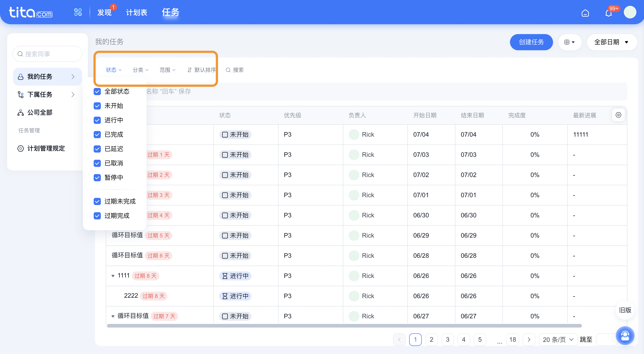Go to page 2
Viewport: 644px width, 354px height.
click(x=431, y=339)
